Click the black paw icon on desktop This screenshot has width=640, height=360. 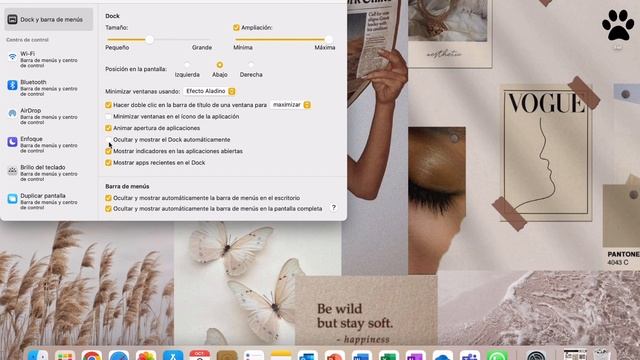click(618, 25)
